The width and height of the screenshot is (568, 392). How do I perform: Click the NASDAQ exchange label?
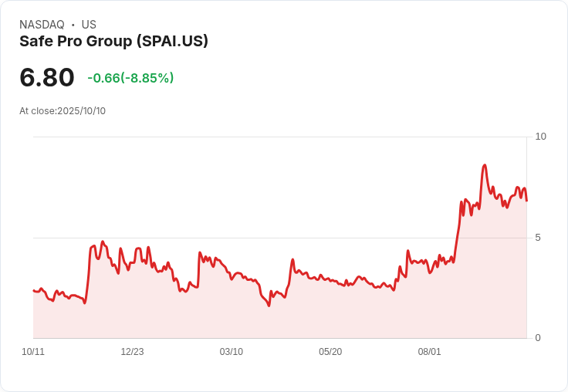(x=42, y=25)
